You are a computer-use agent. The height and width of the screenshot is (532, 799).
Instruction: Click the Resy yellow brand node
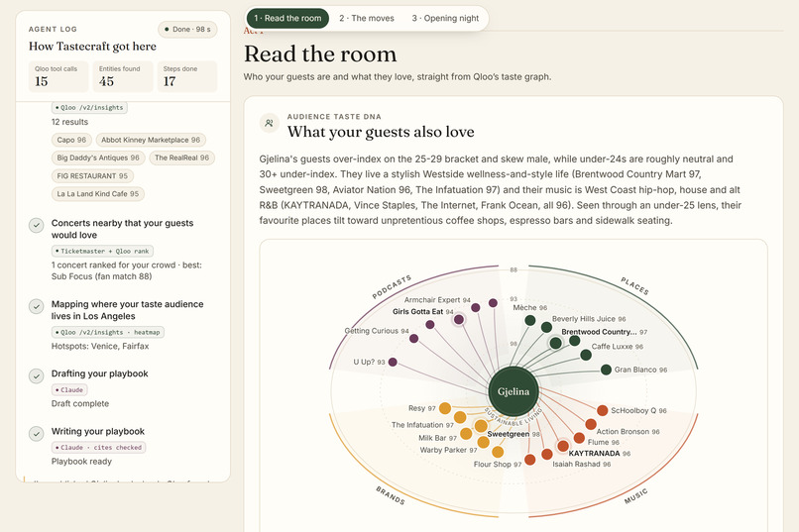coord(445,408)
